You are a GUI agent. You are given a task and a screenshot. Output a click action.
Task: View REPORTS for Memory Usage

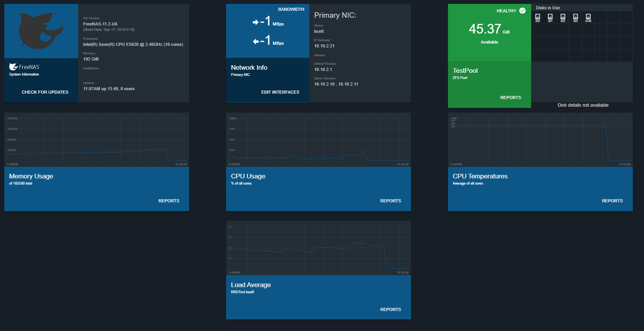pyautogui.click(x=169, y=201)
